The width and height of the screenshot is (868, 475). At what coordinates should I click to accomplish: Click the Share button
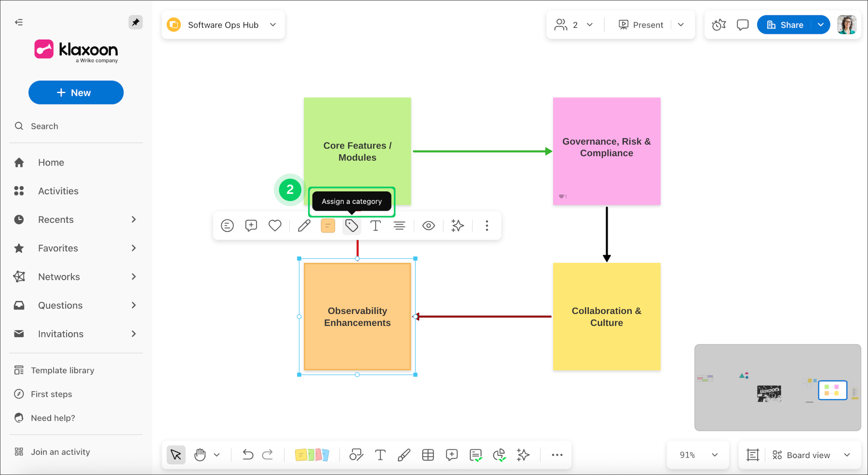pos(785,25)
